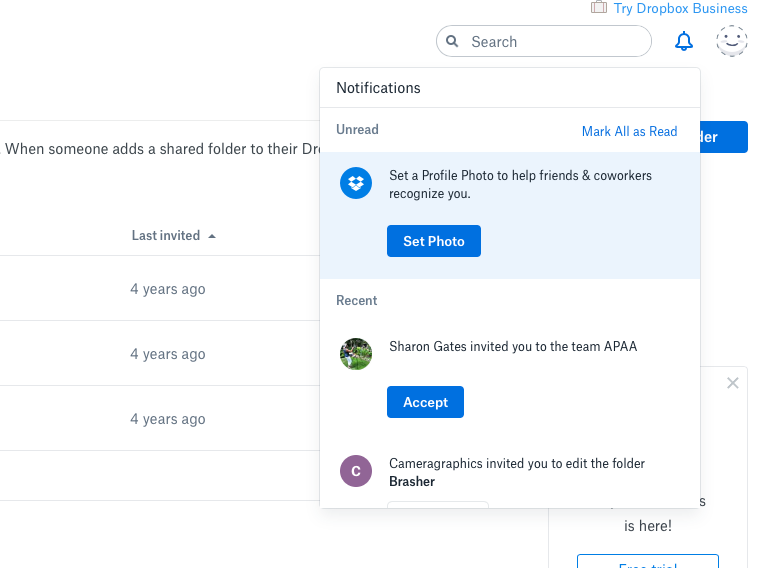Open the Try Dropbox Business link
This screenshot has height=568, width=766.
(x=680, y=9)
